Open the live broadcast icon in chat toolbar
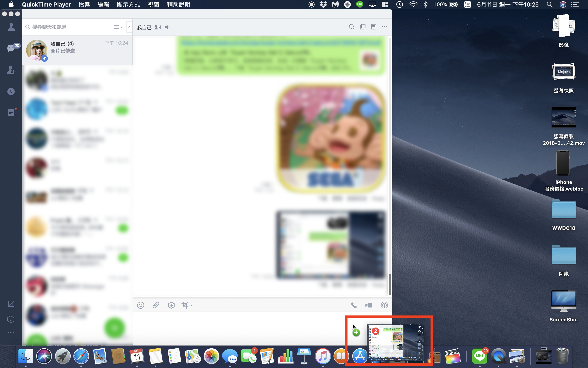The width and height of the screenshot is (588, 368). 384,305
